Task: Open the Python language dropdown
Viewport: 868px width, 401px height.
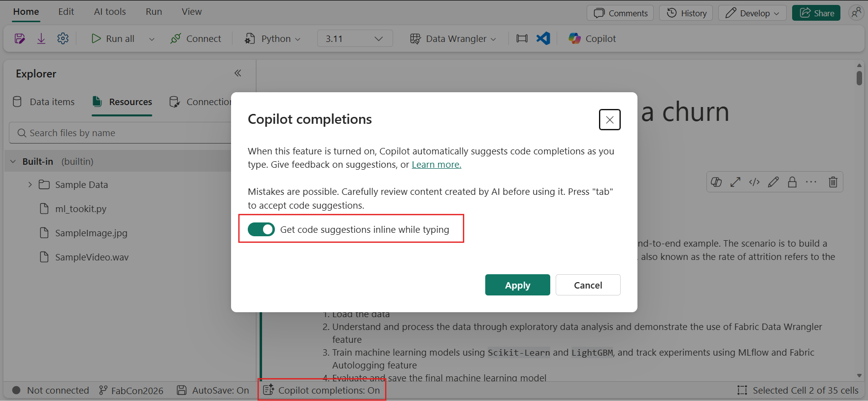Action: click(272, 38)
